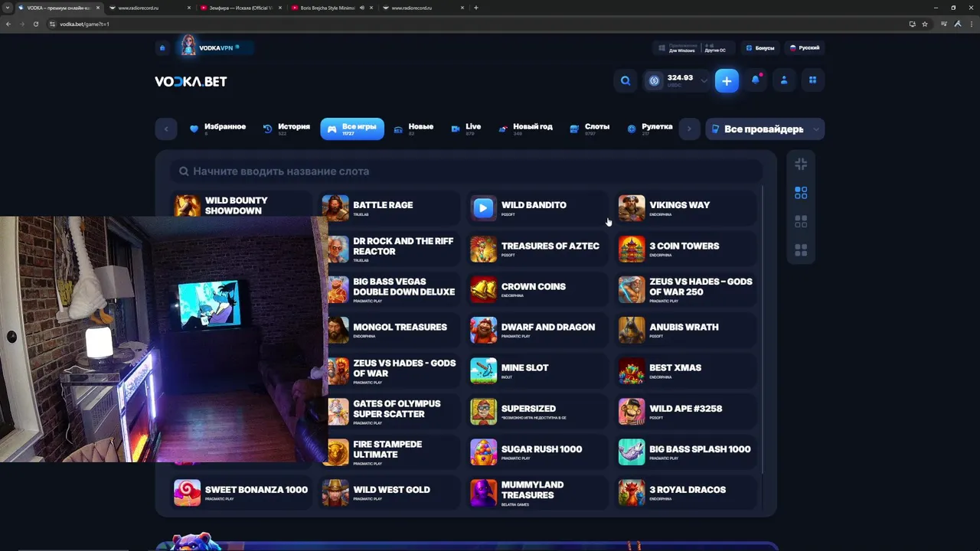Download the app for Windows
The image size is (980, 551).
click(677, 48)
